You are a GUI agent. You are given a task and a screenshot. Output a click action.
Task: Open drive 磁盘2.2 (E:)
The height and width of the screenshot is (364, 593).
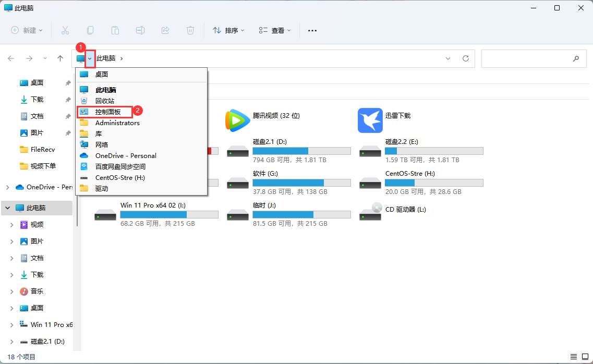(x=421, y=150)
